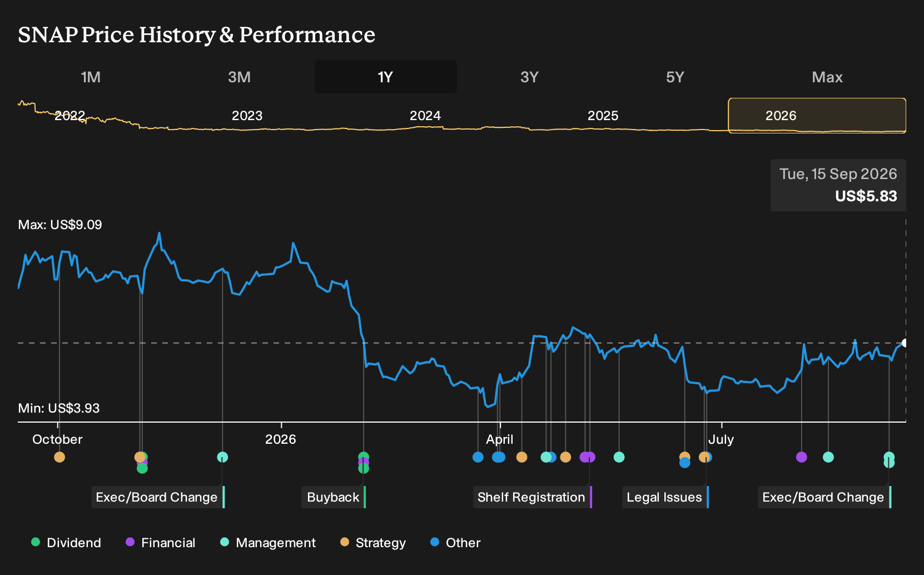Switch to the 3M time range

pyautogui.click(x=239, y=77)
